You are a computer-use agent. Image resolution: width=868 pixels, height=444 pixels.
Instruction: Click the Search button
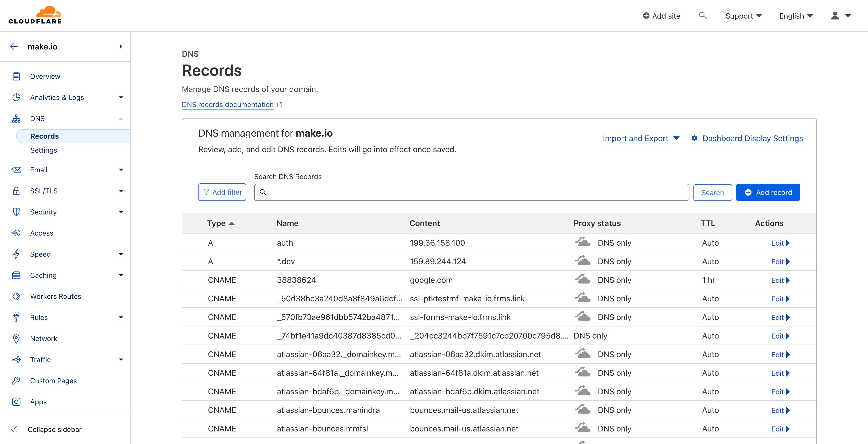tap(712, 192)
